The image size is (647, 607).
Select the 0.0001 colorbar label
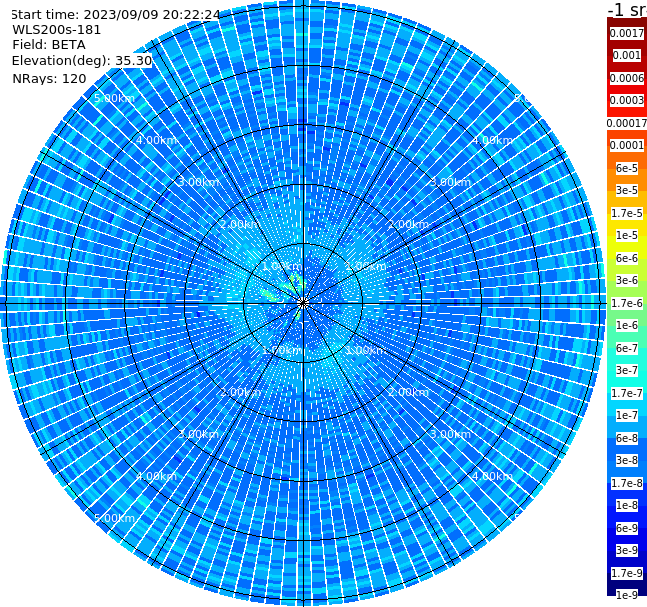[x=627, y=145]
